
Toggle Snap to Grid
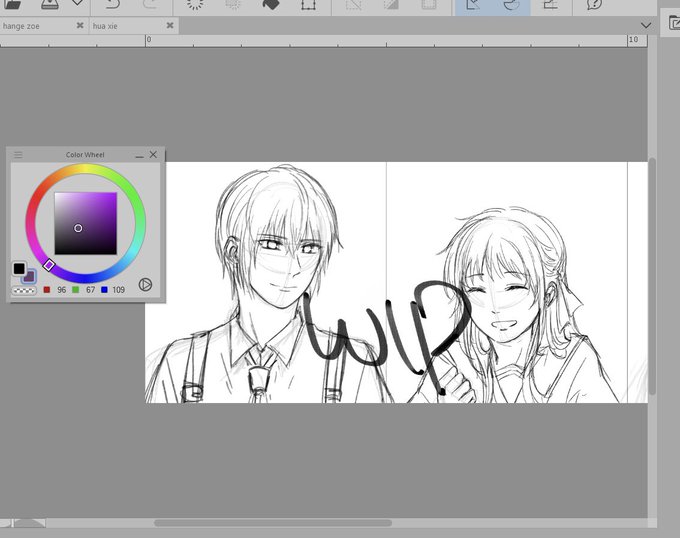tap(550, 4)
